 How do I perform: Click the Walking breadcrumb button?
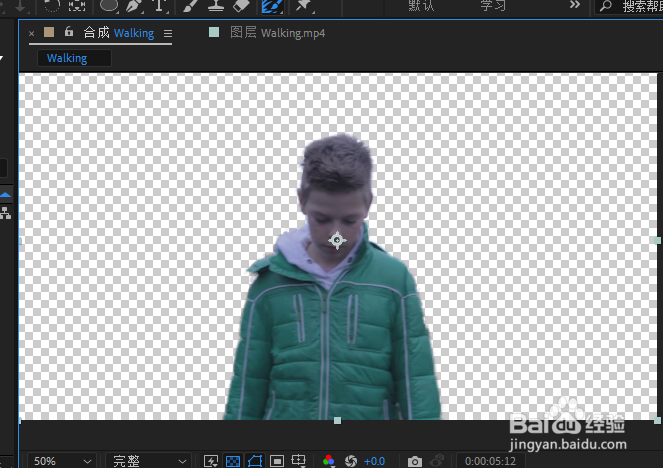point(74,58)
